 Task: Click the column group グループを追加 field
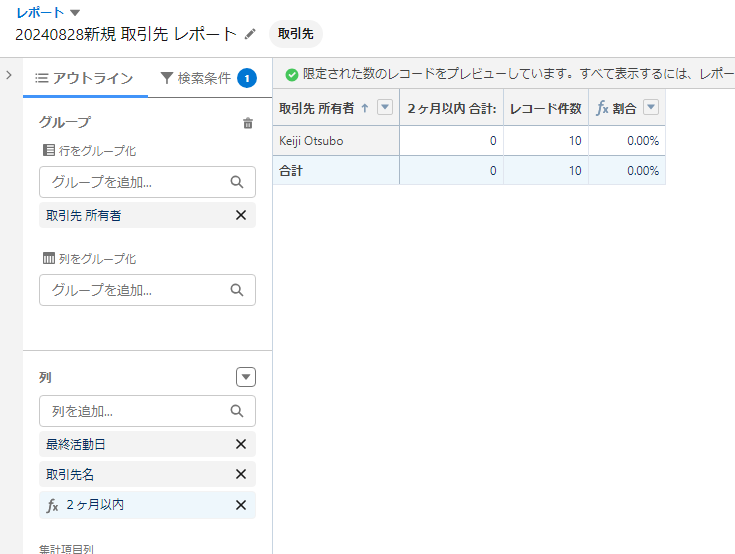point(147,290)
